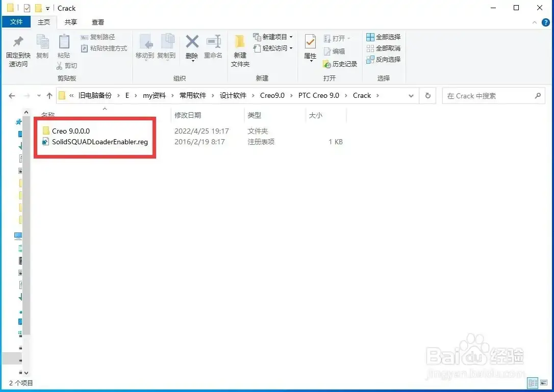Click the Select All (全部选择) icon
Image resolution: width=554 pixels, height=392 pixels.
click(x=370, y=37)
